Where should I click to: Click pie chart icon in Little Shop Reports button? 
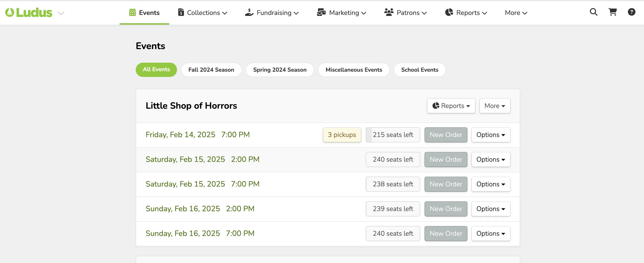pyautogui.click(x=436, y=106)
